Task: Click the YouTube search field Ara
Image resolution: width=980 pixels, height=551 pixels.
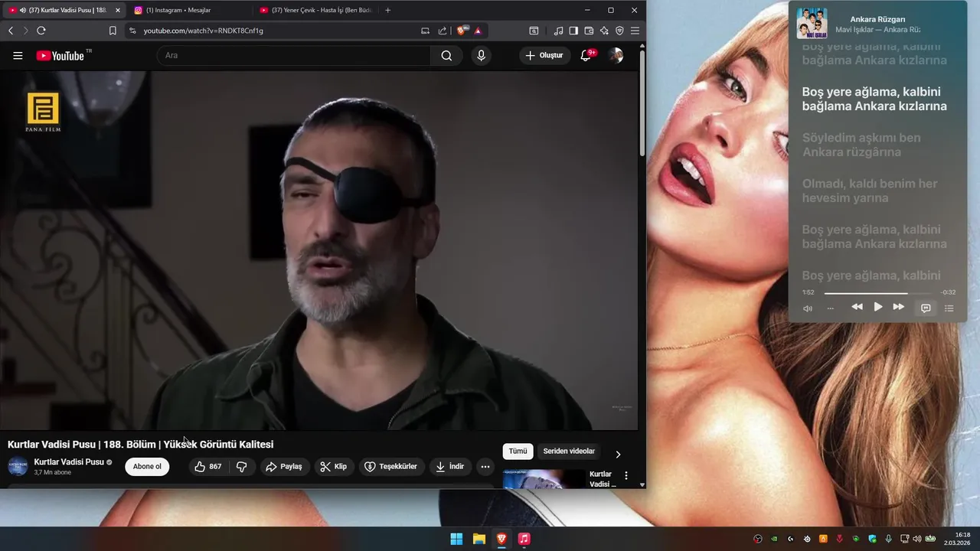Action: point(294,55)
